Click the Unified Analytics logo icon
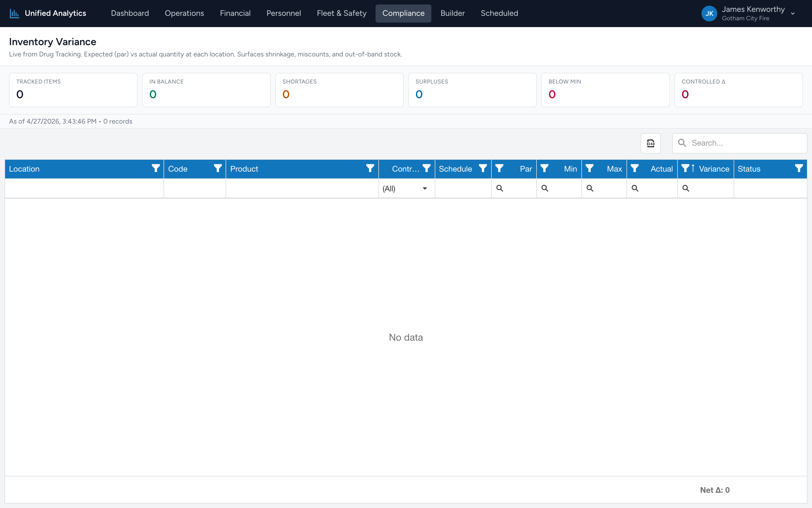This screenshot has width=812, height=508. (x=14, y=14)
